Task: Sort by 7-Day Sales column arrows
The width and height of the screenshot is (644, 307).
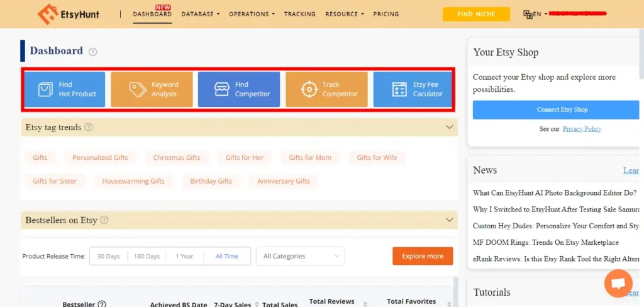Action: coord(257,304)
